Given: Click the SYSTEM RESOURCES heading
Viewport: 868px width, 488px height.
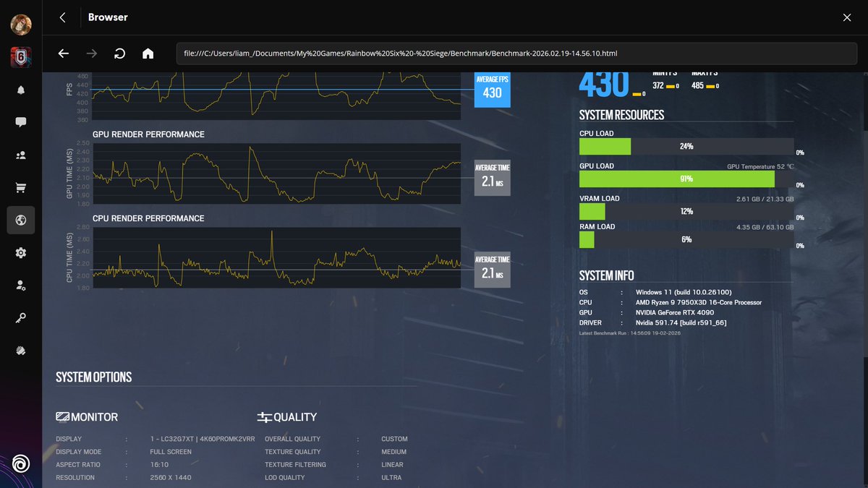Looking at the screenshot, I should (x=622, y=115).
